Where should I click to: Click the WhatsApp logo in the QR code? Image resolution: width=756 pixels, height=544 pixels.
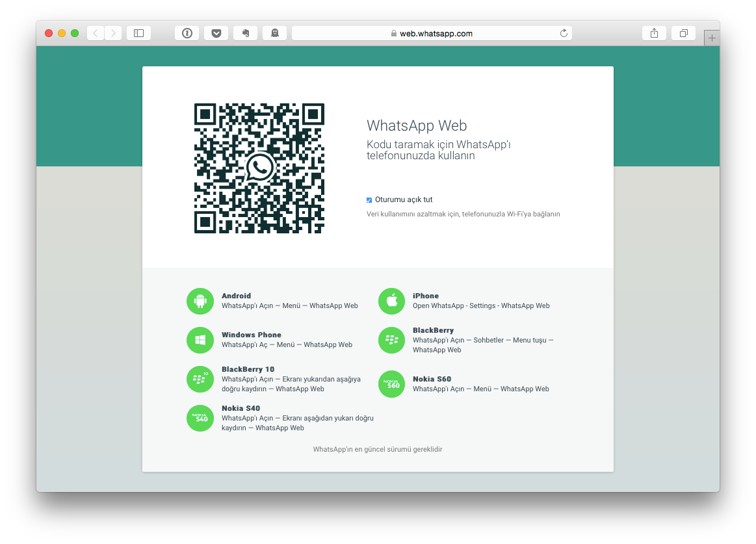tap(259, 168)
